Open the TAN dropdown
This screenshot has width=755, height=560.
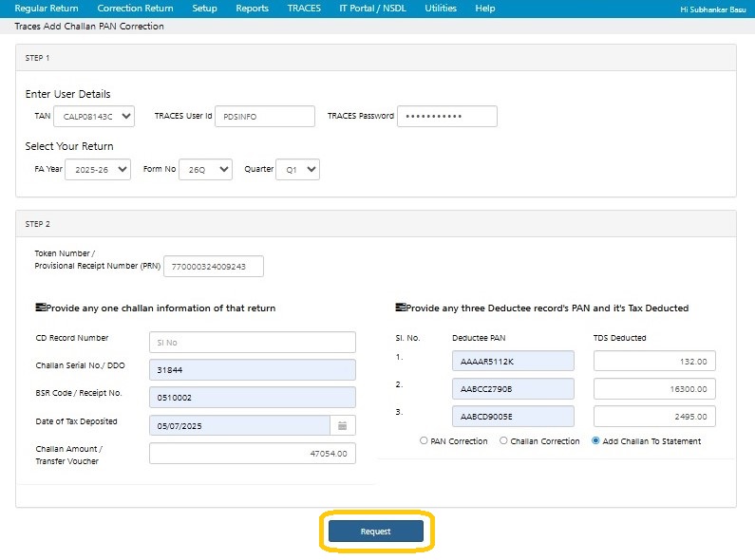click(x=94, y=116)
